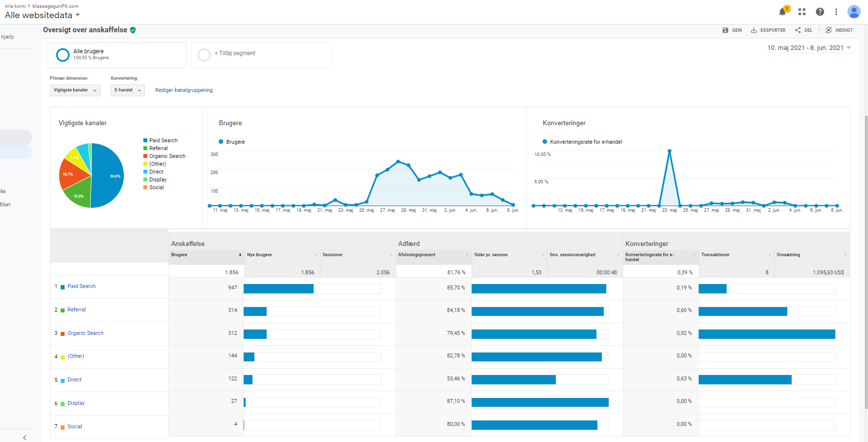868x442 pixels.
Task: Click EKSPORTER to export the report
Action: pyautogui.click(x=768, y=30)
